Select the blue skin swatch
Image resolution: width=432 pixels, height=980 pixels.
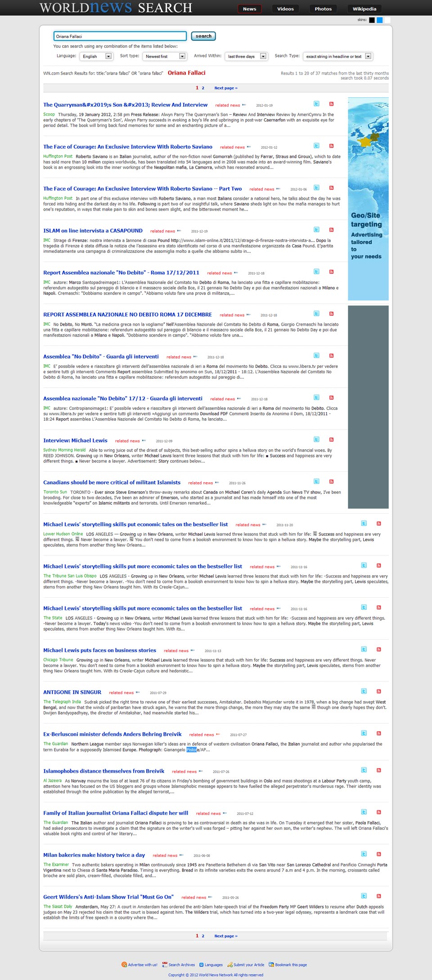[x=379, y=20]
